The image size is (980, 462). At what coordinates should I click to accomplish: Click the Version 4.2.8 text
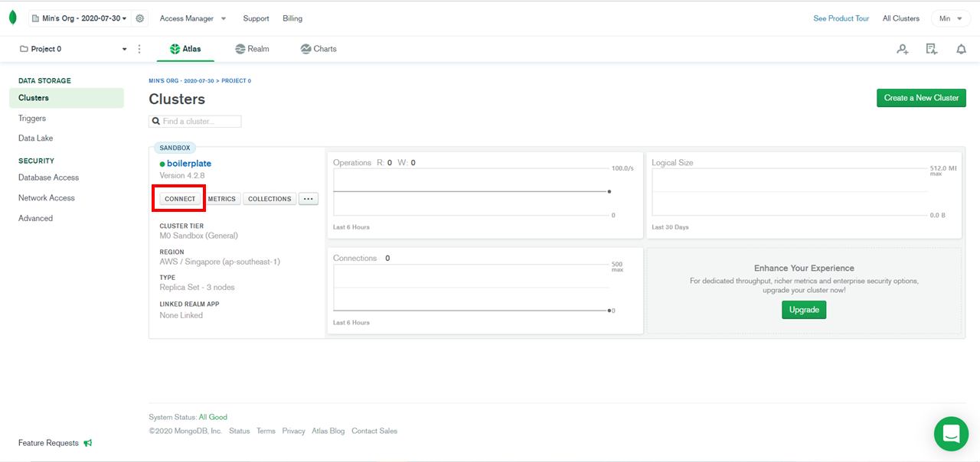point(182,176)
